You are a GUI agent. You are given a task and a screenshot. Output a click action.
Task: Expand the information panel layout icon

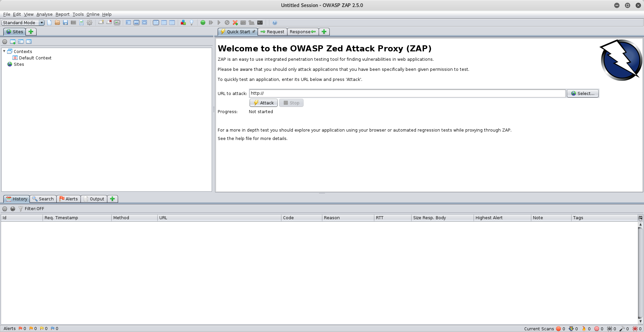pyautogui.click(x=137, y=22)
